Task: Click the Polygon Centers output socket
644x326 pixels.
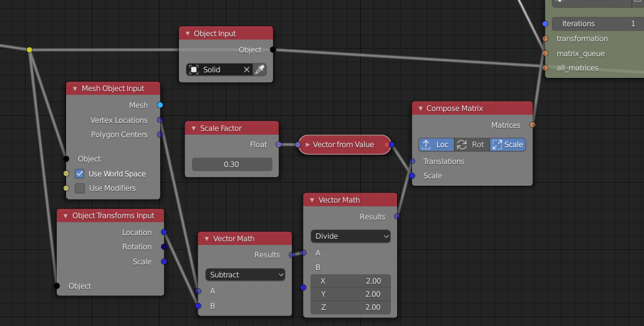Action: click(160, 134)
